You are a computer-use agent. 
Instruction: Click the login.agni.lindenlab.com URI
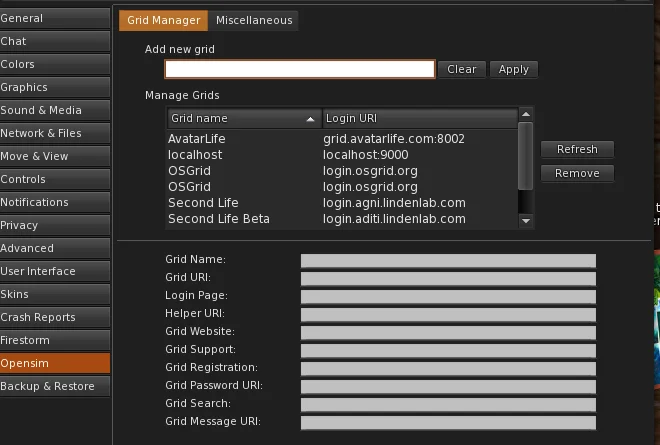394,203
